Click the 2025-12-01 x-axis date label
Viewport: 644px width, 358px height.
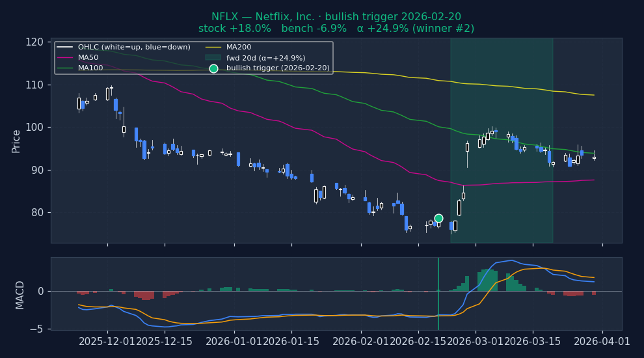(107, 342)
